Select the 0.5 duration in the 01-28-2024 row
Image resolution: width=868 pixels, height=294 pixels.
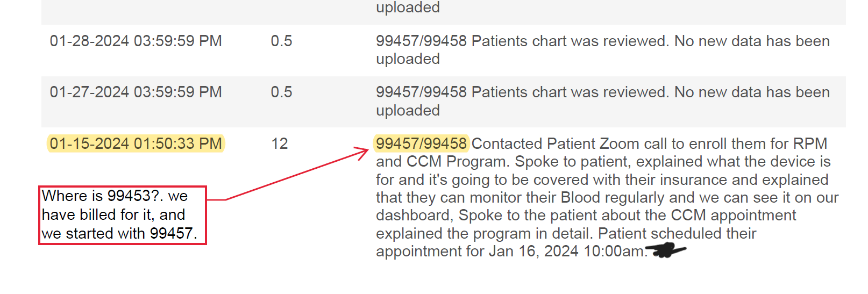point(281,41)
